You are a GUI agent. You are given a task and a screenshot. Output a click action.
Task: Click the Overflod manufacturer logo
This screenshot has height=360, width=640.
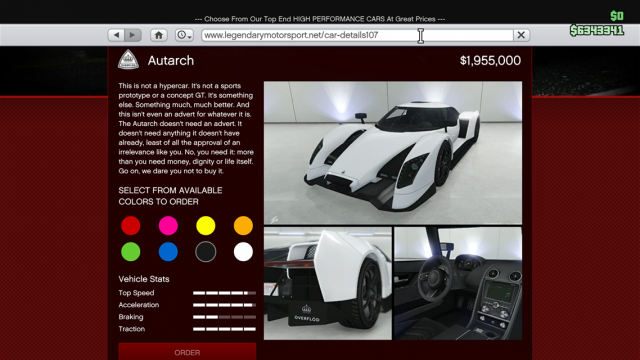(129, 60)
